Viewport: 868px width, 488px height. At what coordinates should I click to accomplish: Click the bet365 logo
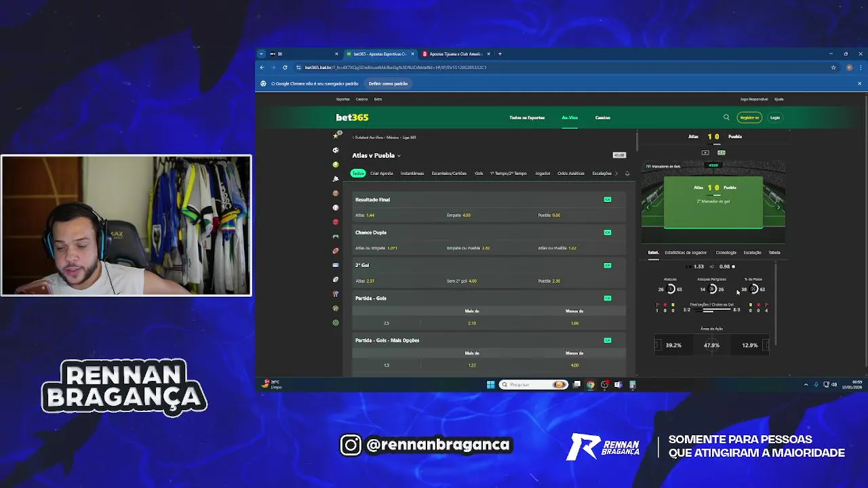click(352, 117)
